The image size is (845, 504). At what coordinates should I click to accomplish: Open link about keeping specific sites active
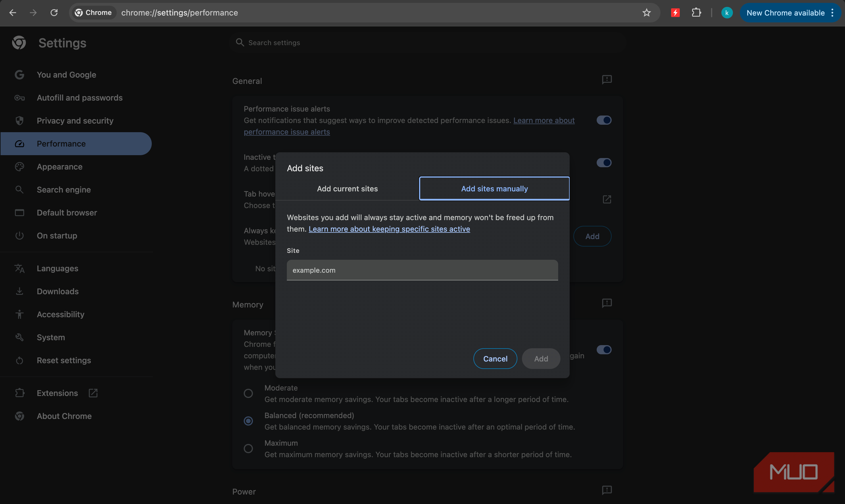(389, 229)
